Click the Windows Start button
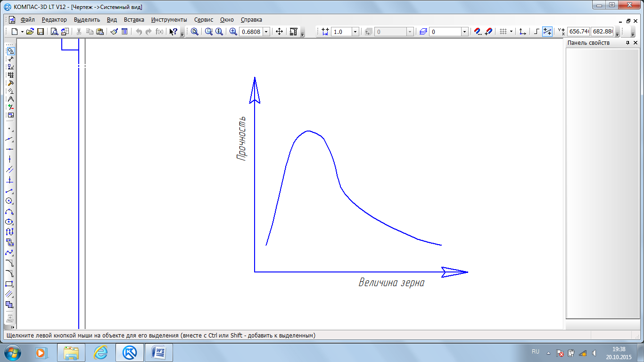 click(x=12, y=352)
